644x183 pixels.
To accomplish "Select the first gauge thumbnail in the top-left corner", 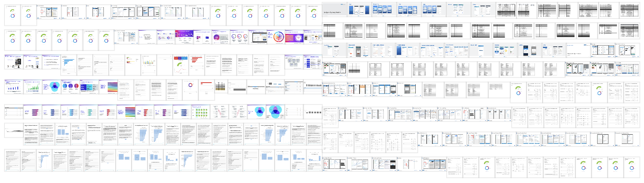I will (13, 15).
